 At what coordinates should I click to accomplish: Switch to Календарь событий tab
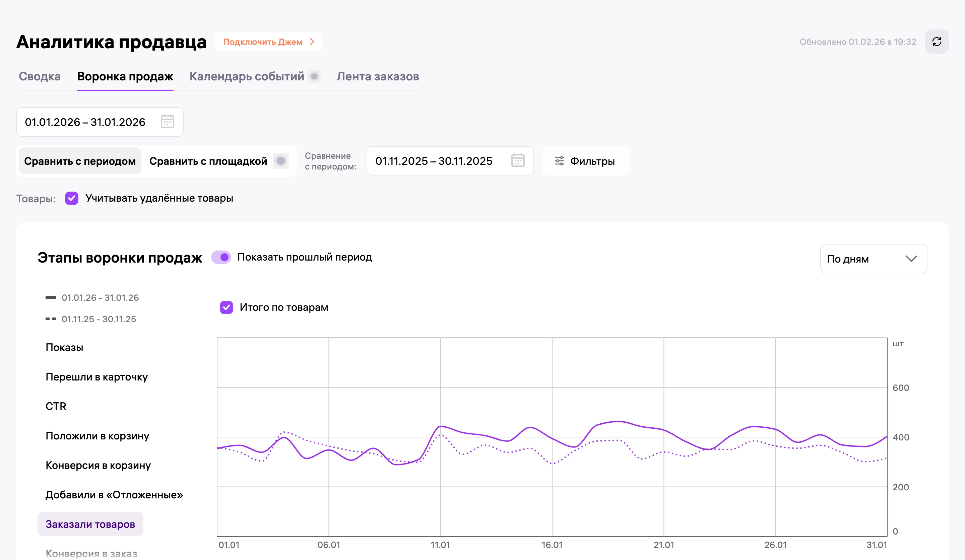pos(247,77)
